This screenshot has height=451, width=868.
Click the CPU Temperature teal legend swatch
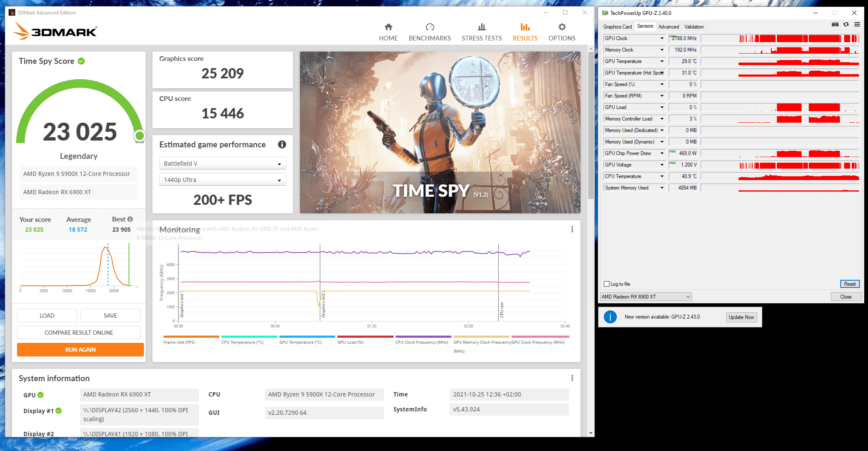point(249,336)
